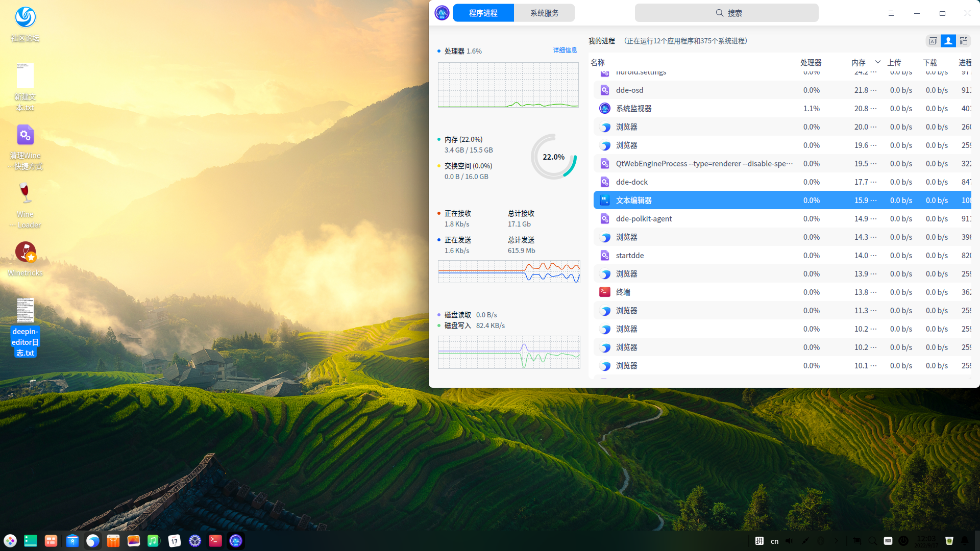Open launcher from the dock
This screenshot has width=980, height=551.
10,541
